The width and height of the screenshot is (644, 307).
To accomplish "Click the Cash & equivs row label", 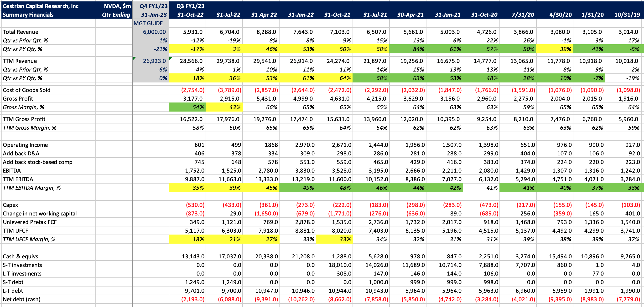I will tap(20, 256).
